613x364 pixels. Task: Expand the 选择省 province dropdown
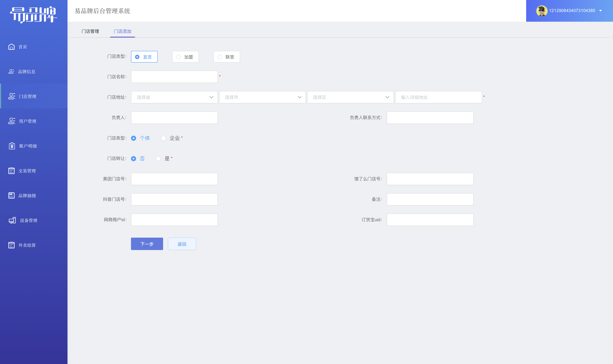click(174, 97)
